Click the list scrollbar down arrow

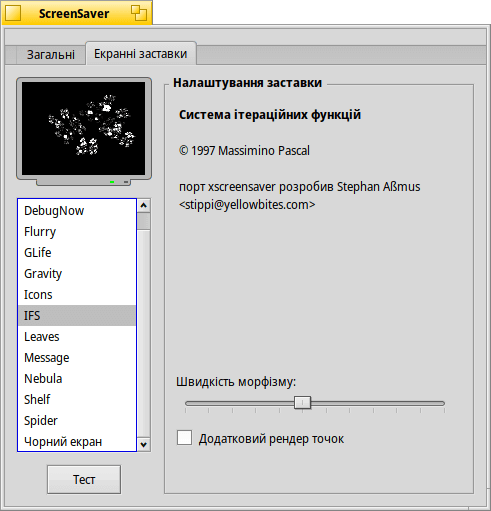[x=144, y=445]
